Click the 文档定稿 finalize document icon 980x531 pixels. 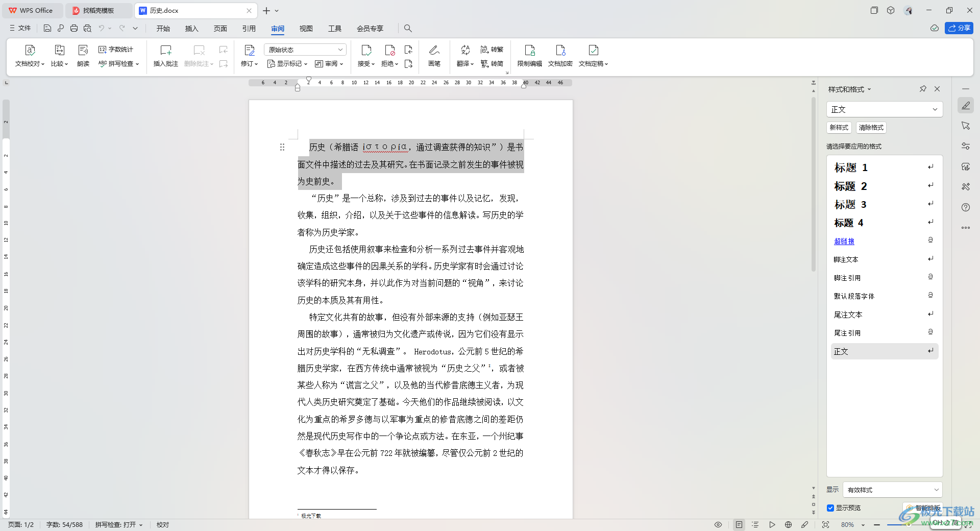point(593,50)
